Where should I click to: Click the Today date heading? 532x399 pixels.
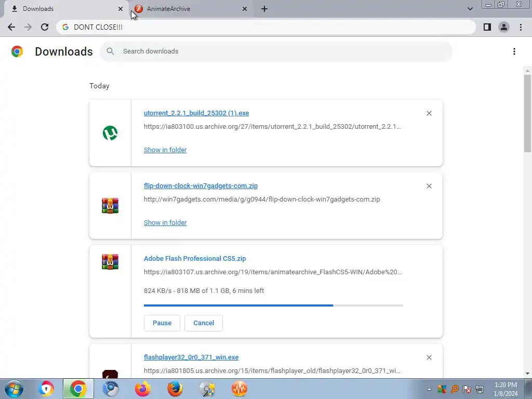coord(99,86)
